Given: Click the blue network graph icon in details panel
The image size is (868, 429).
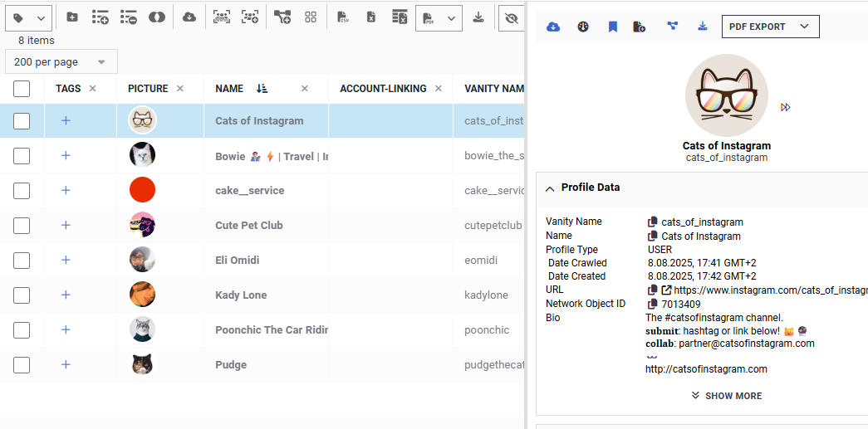Looking at the screenshot, I should click(x=673, y=26).
